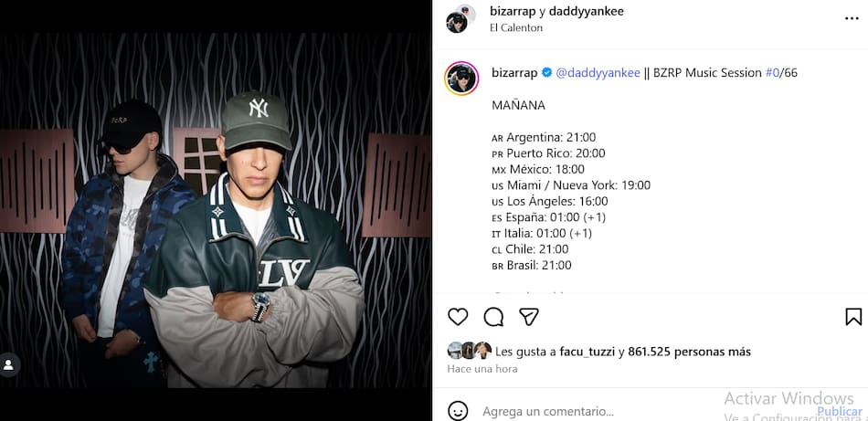The image size is (868, 421).
Task: Show tagged people icon on photo
Action: click(x=9, y=364)
